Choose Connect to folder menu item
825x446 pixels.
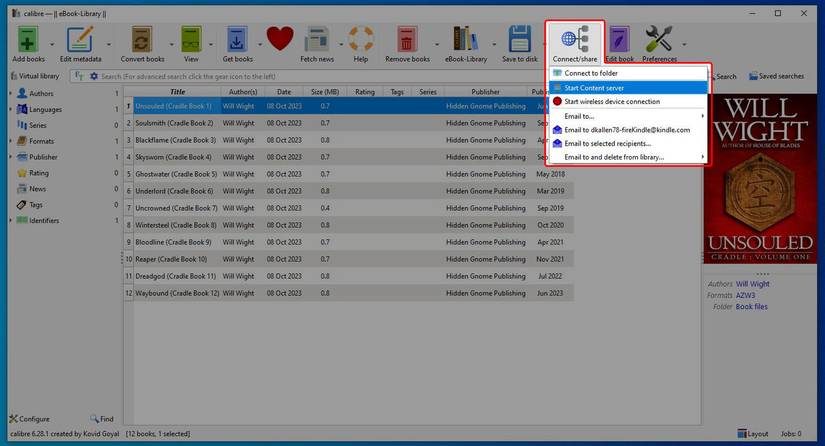click(x=628, y=73)
